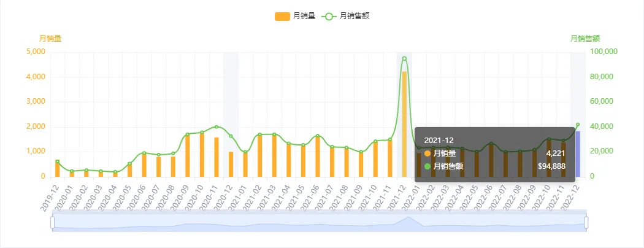Click the 2020-11 green line marker
The height and width of the screenshot is (248, 644).
click(x=217, y=126)
